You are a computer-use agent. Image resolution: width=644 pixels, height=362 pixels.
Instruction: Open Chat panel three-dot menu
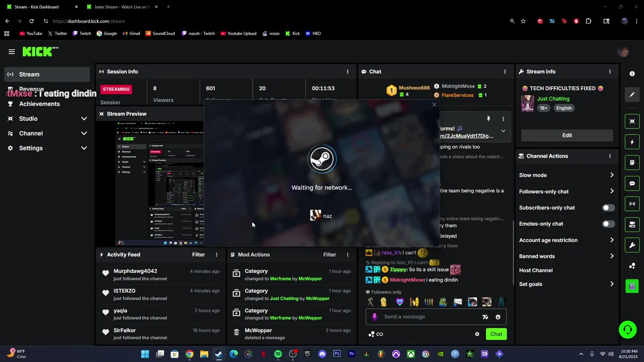coord(505,71)
